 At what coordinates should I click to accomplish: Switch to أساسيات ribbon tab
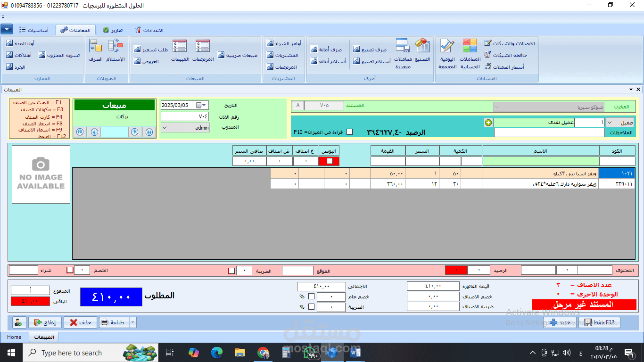(x=34, y=30)
